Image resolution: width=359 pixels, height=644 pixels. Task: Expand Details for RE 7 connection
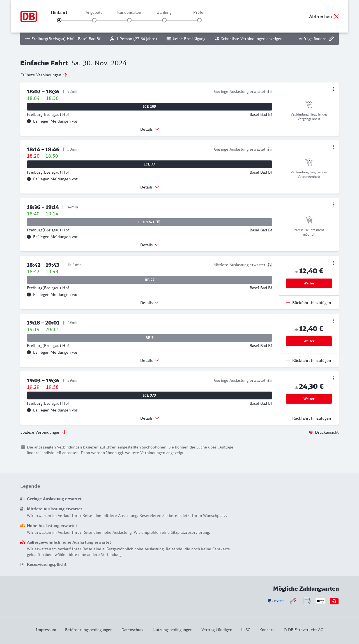(149, 360)
